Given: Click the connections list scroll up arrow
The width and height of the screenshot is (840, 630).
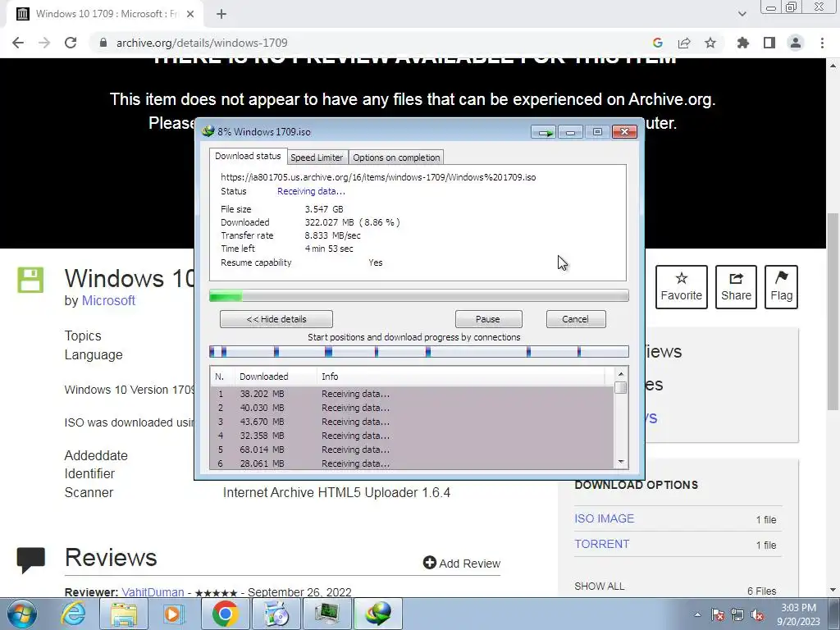Looking at the screenshot, I should (x=621, y=374).
